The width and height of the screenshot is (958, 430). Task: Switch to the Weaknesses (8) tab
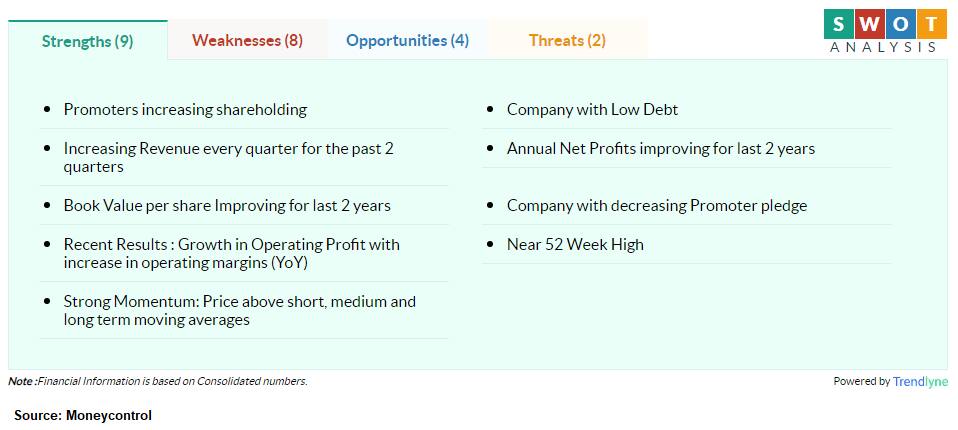point(247,40)
